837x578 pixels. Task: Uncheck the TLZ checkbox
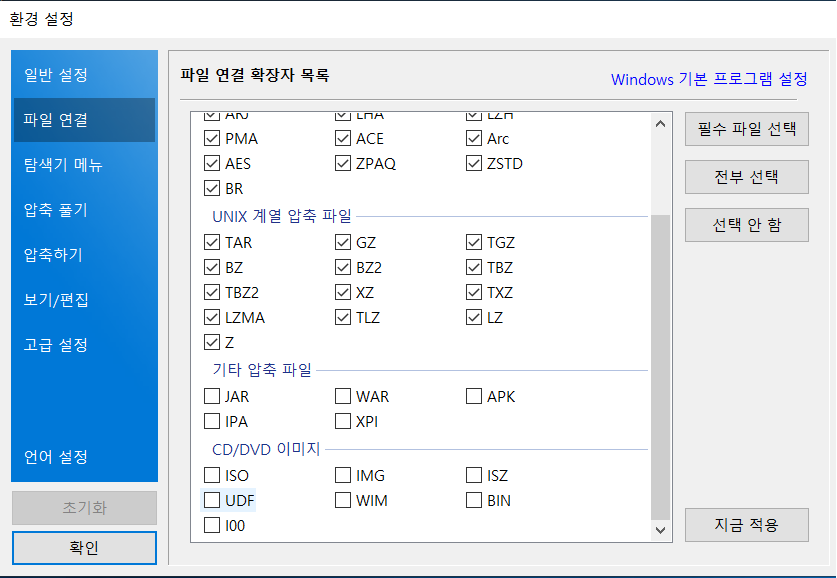[343, 318]
